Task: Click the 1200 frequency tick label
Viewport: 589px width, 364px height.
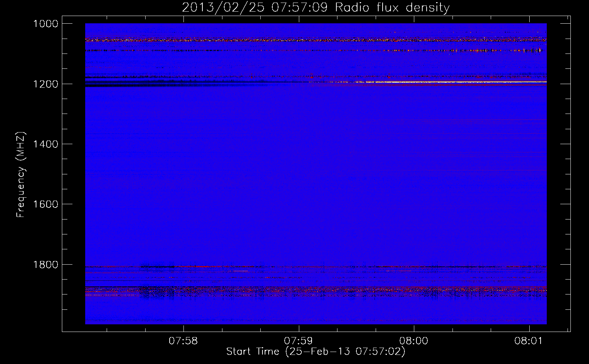Action: point(46,84)
